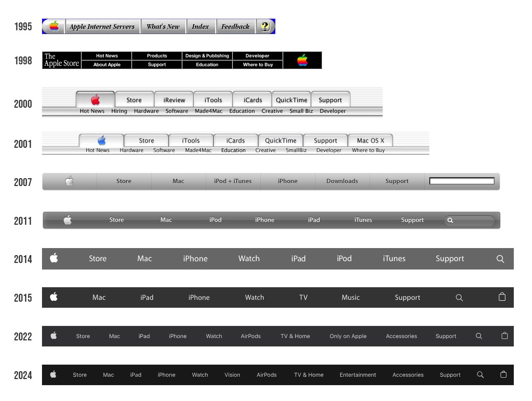The height and width of the screenshot is (401, 532).
Task: Click iPod in the 2014 bar
Action: click(344, 258)
